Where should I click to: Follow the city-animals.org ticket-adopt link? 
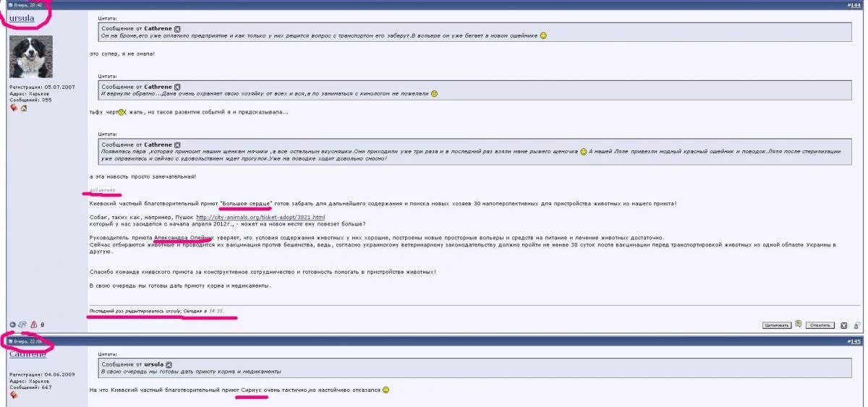[x=260, y=217]
